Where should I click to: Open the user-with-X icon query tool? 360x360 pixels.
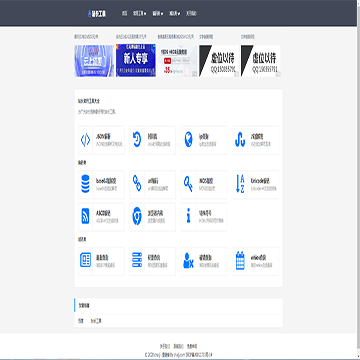pos(188,261)
